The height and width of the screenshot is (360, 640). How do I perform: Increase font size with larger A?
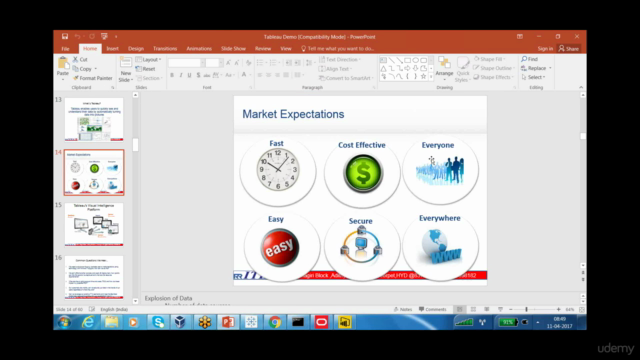coord(229,62)
